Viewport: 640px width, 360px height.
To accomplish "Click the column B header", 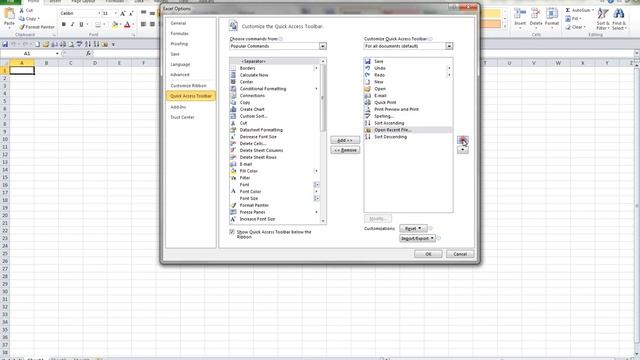I will coord(46,63).
